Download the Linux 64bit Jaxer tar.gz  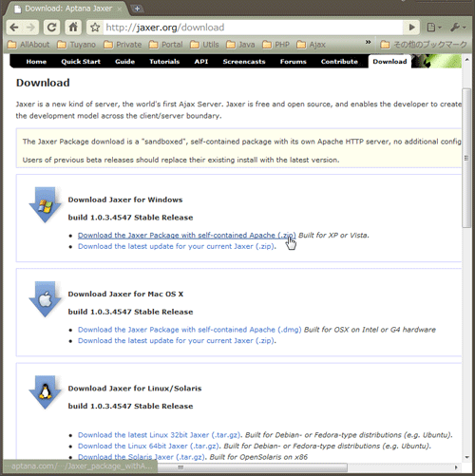coord(148,446)
